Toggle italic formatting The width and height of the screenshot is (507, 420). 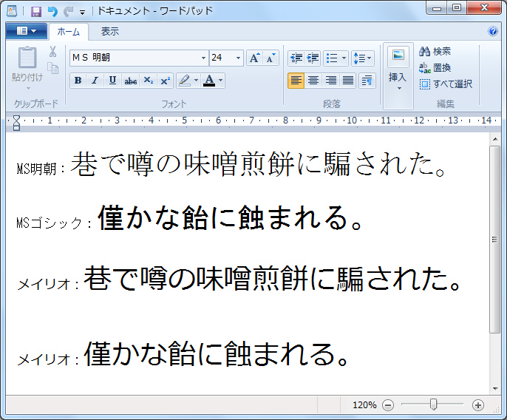click(x=95, y=81)
